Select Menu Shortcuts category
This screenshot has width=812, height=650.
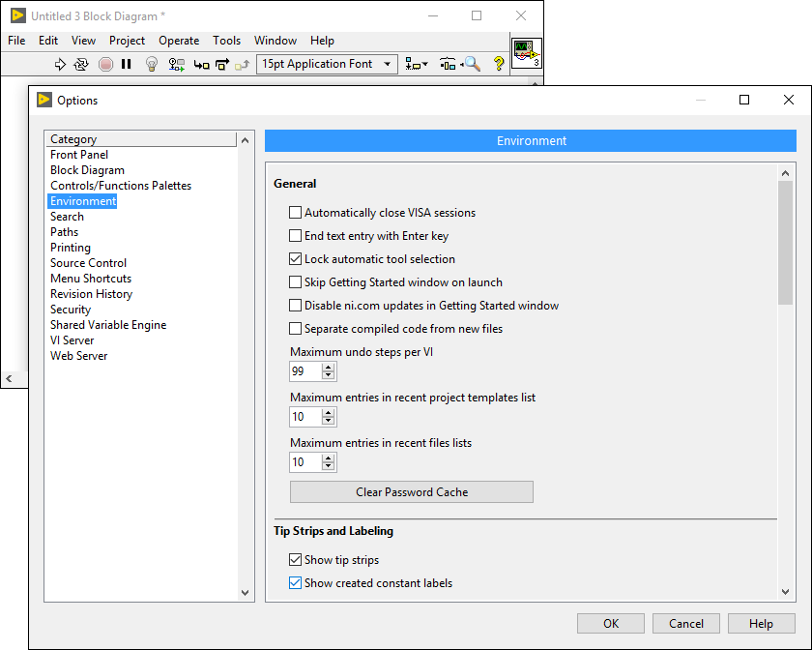coord(91,279)
